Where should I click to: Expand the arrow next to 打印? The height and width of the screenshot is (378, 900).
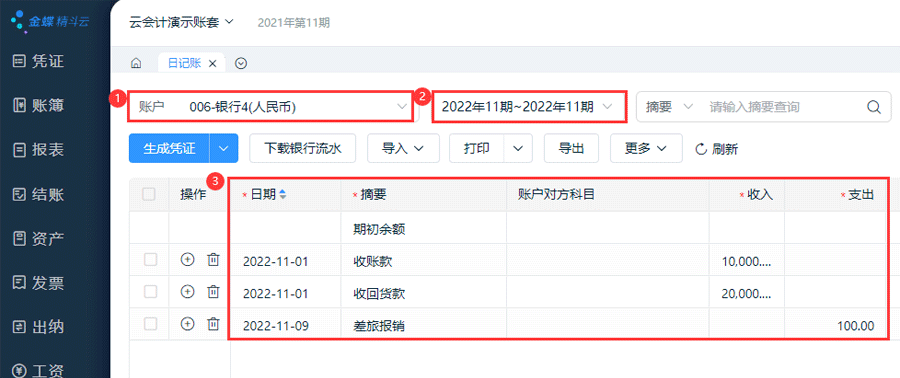click(x=518, y=149)
